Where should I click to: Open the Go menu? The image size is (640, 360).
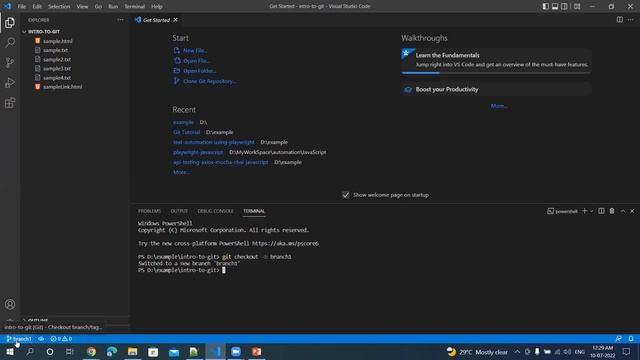[98, 7]
